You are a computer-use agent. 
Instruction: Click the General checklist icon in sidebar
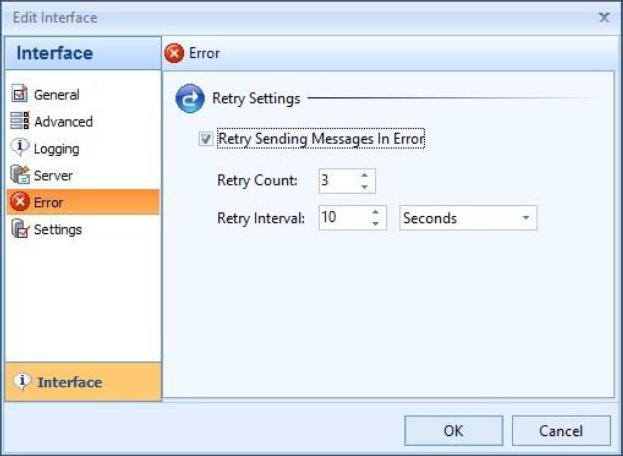coord(19,95)
